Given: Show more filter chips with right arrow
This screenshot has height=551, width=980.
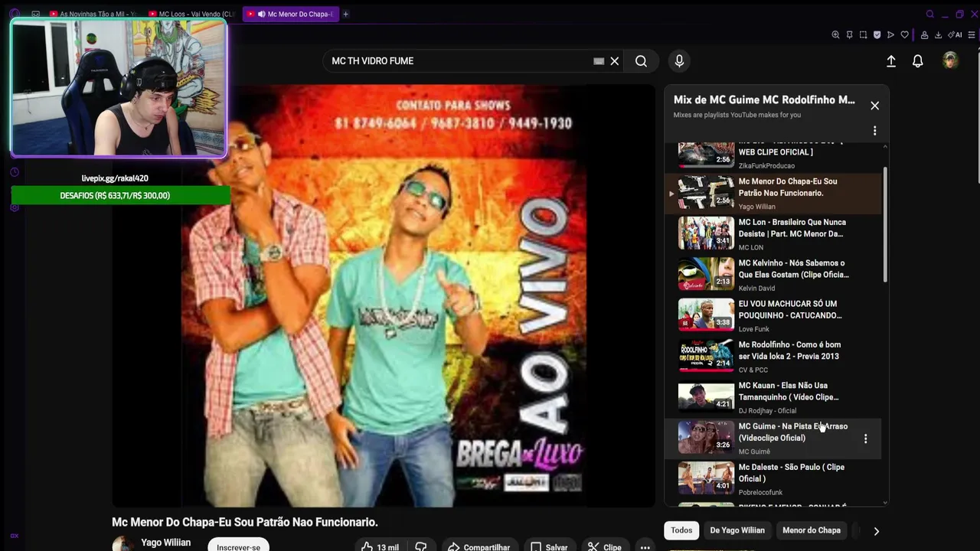Looking at the screenshot, I should tap(876, 531).
